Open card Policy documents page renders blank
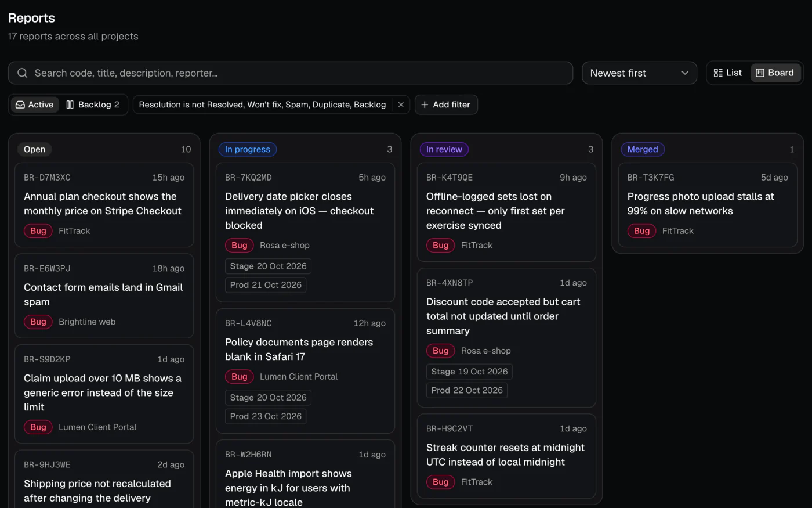812x508 pixels. click(x=305, y=371)
